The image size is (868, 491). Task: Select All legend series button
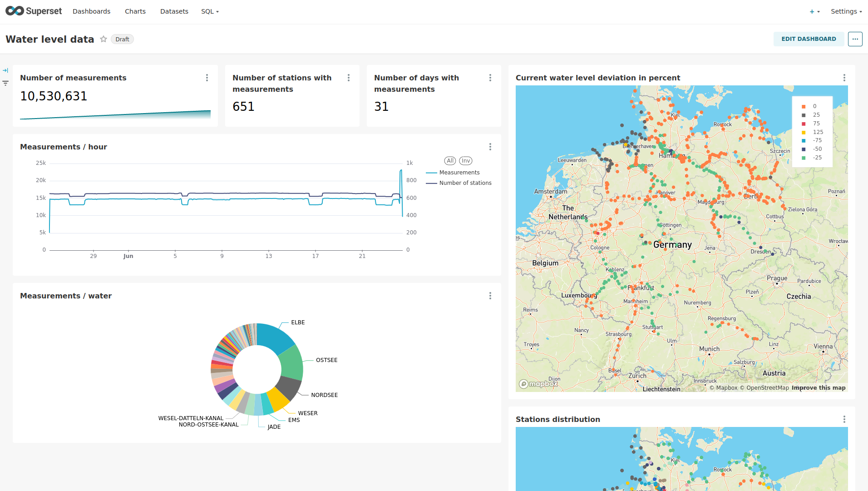pyautogui.click(x=450, y=161)
